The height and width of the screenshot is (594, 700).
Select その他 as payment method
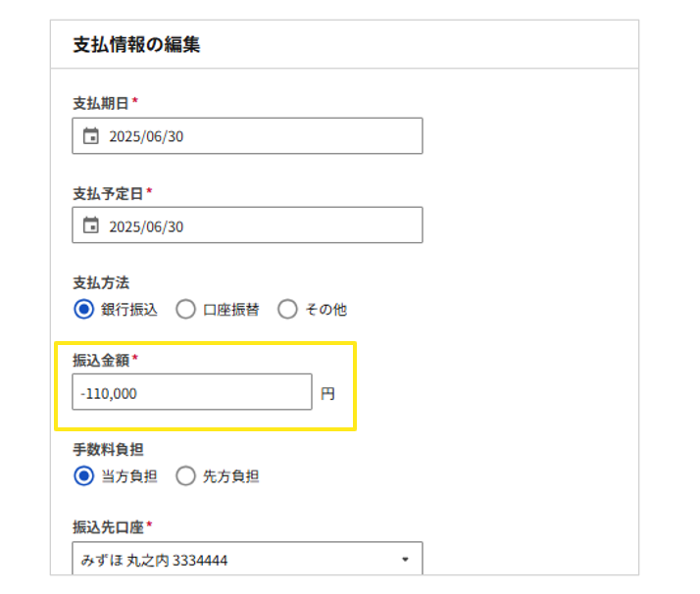coord(287,310)
